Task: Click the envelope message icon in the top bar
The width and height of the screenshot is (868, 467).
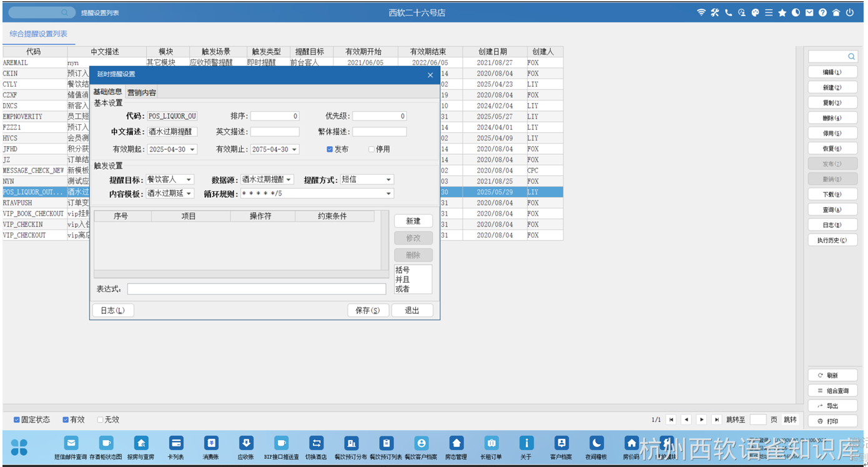Action: click(809, 12)
